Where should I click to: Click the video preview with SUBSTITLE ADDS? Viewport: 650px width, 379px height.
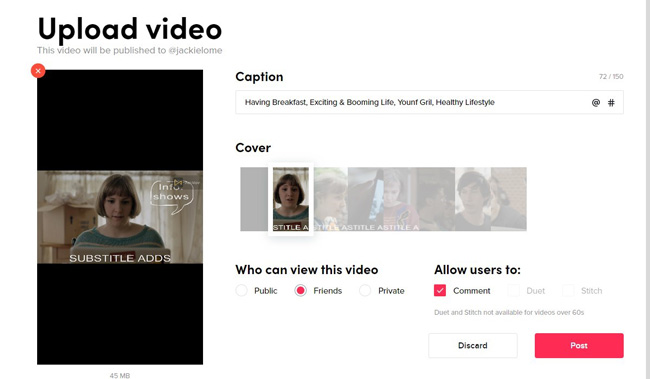(120, 217)
